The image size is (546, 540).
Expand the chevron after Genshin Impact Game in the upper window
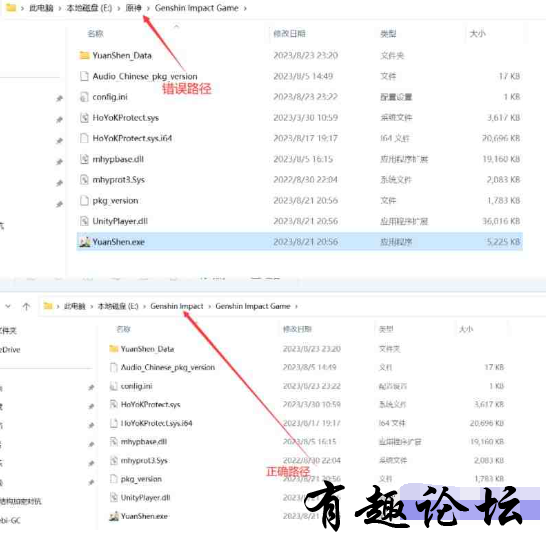pyautogui.click(x=245, y=8)
